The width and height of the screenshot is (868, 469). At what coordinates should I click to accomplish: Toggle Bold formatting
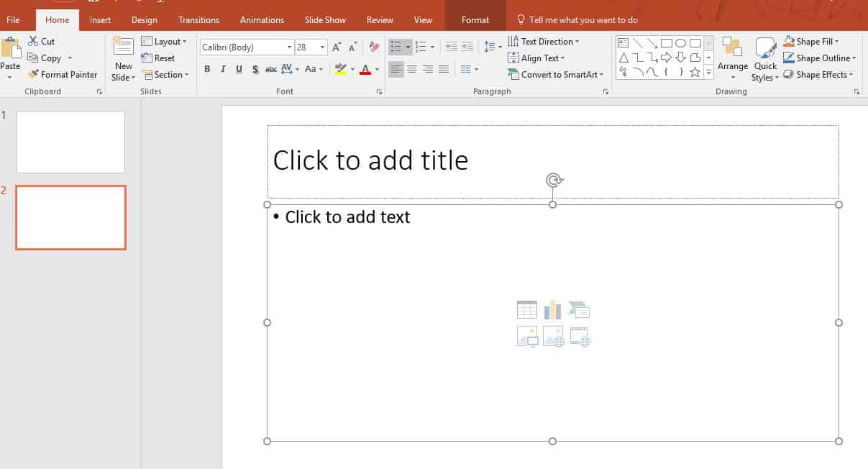pos(207,69)
